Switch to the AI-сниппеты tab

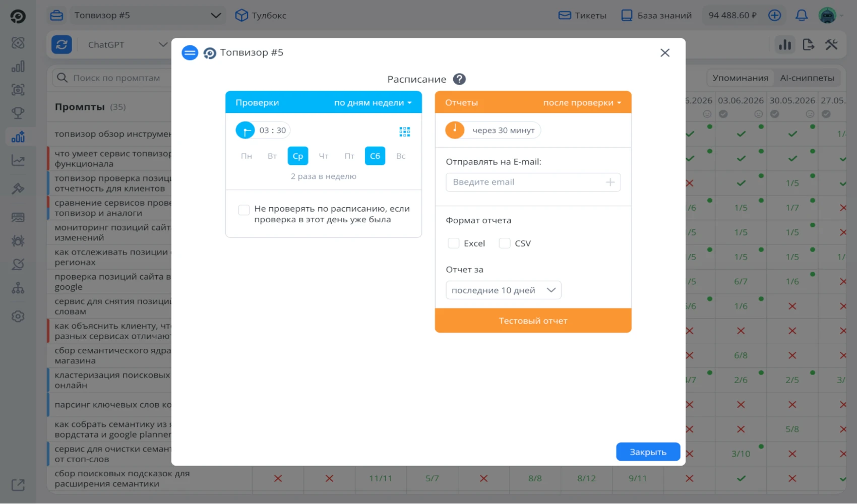[807, 78]
